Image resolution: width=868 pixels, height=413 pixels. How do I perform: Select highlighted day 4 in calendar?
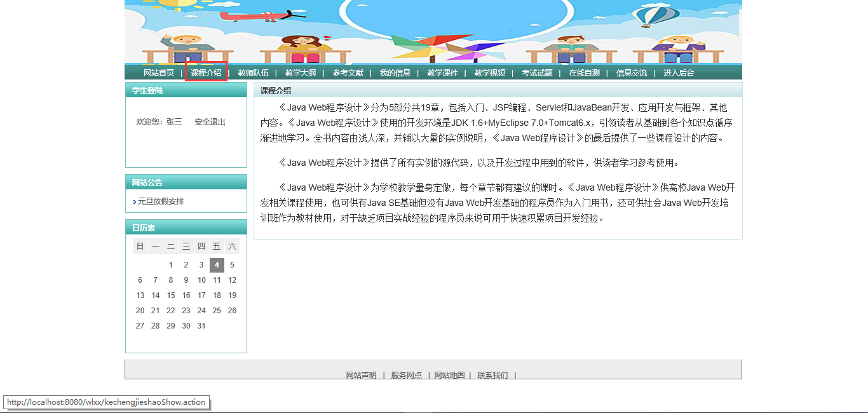[217, 265]
